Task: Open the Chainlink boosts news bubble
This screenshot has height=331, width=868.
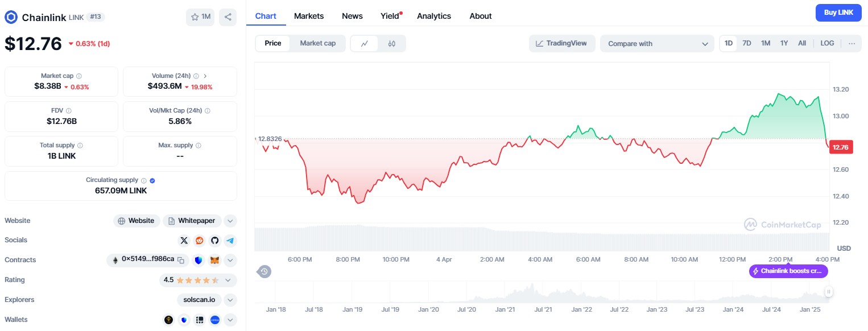Action: (x=788, y=271)
